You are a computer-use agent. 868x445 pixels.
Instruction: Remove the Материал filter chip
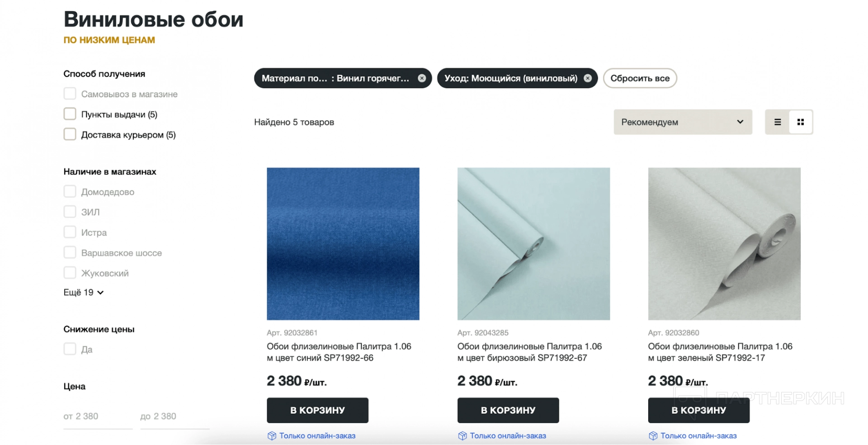(422, 78)
